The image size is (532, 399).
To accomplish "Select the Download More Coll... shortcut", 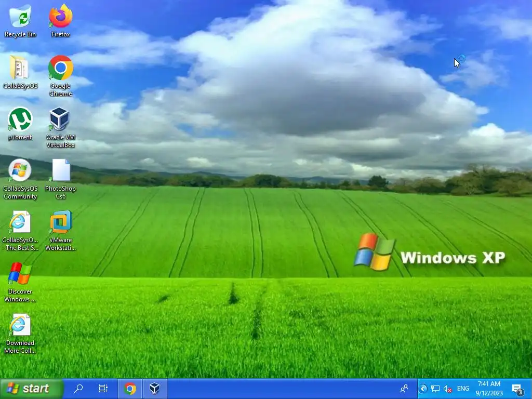I will coord(20,334).
